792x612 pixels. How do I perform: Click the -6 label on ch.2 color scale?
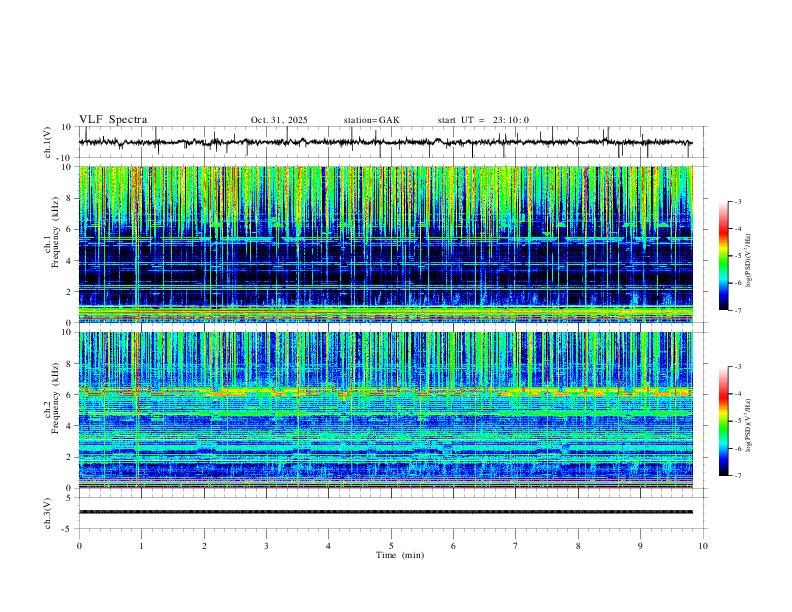point(737,448)
